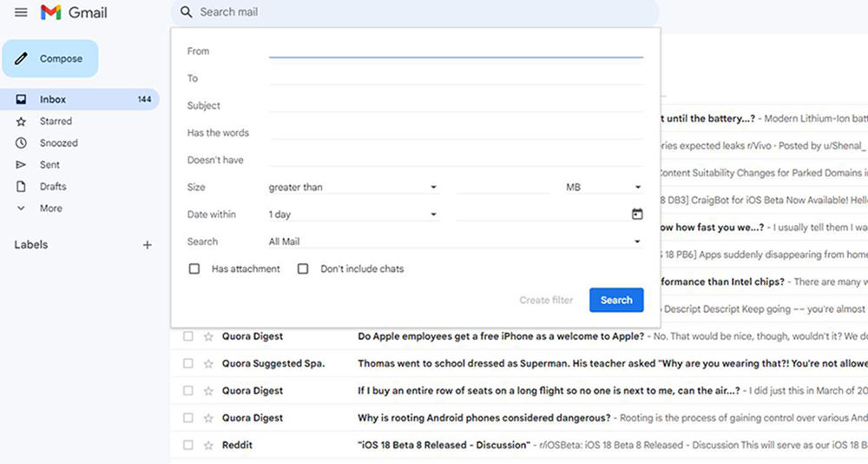Open the Snoozed folder

click(x=58, y=143)
